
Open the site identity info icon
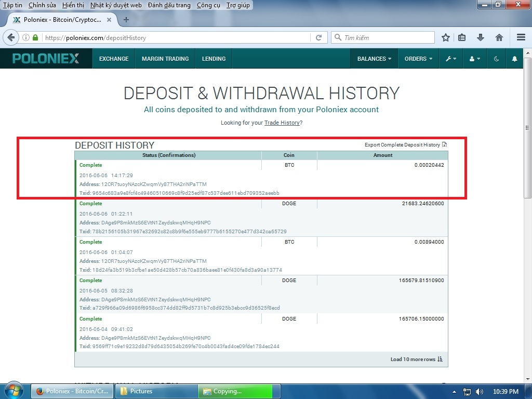(x=26, y=37)
